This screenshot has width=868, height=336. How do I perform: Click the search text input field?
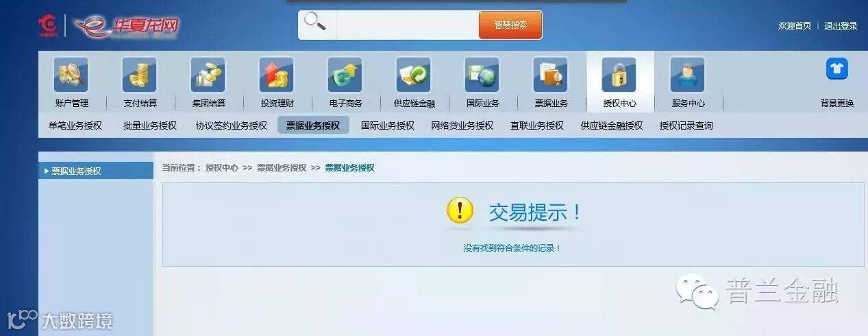pos(407,25)
